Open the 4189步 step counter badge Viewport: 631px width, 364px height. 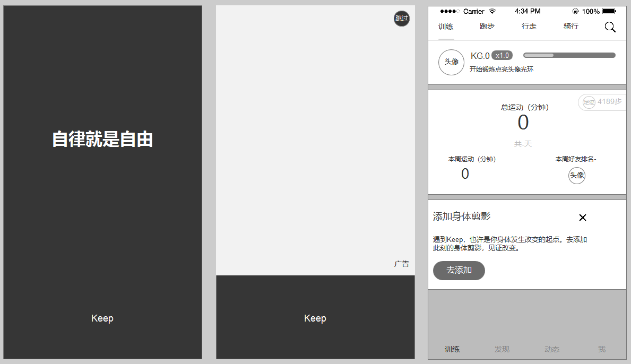pos(602,102)
